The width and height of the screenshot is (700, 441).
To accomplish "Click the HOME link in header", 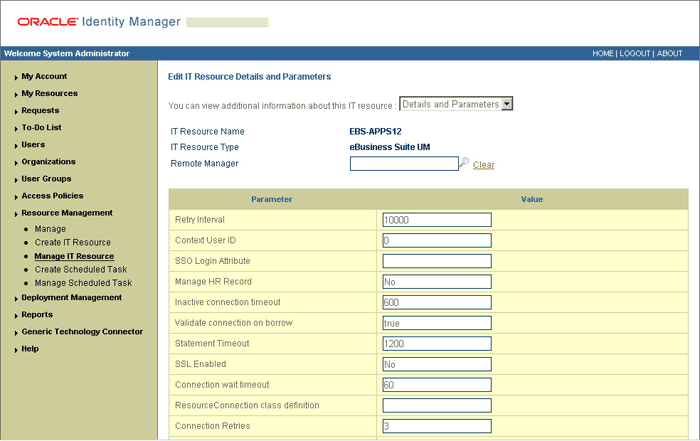I will click(x=603, y=54).
